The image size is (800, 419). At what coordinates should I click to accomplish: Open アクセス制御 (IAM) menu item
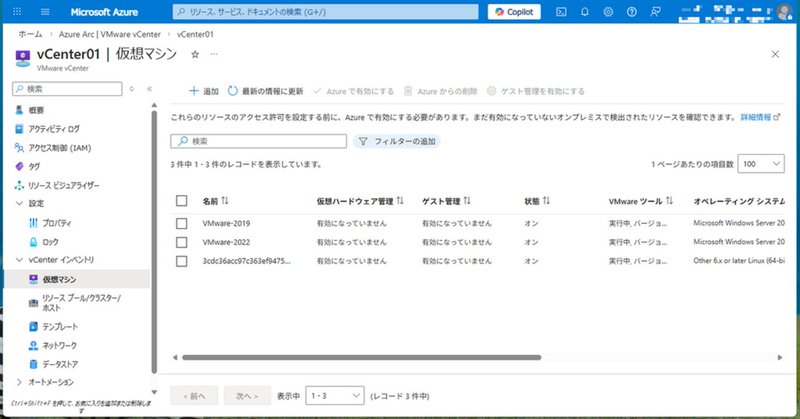[x=59, y=147]
